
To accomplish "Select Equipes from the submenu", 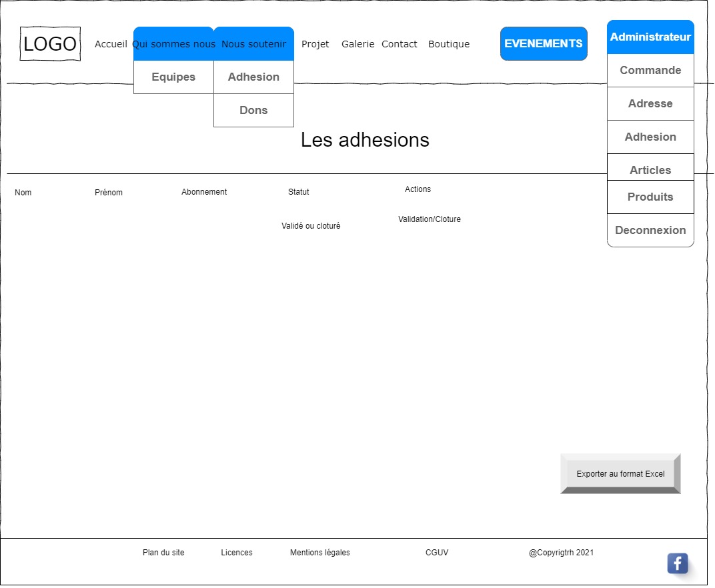I will pyautogui.click(x=173, y=77).
